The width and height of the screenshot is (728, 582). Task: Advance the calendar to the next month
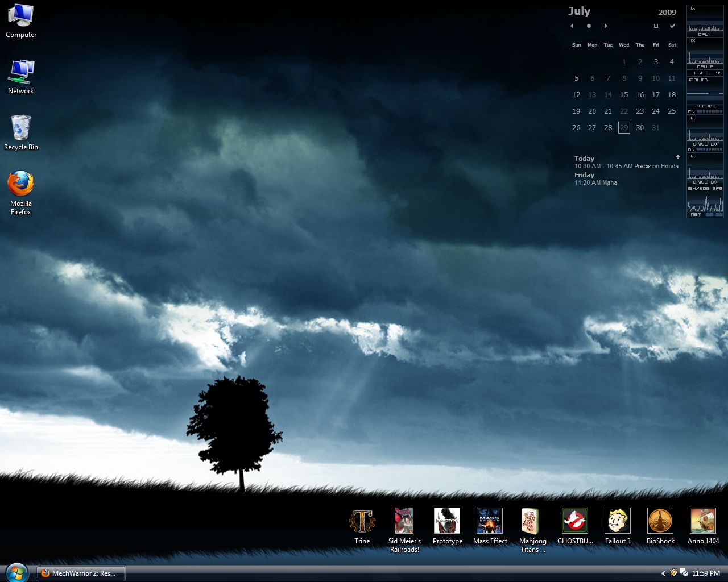pyautogui.click(x=606, y=26)
